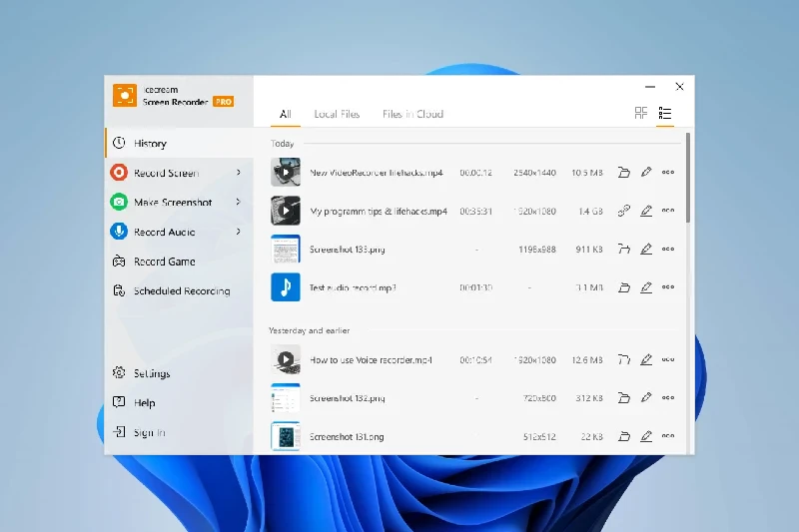Edit Test audio record.mp3
799x532 pixels.
point(646,287)
